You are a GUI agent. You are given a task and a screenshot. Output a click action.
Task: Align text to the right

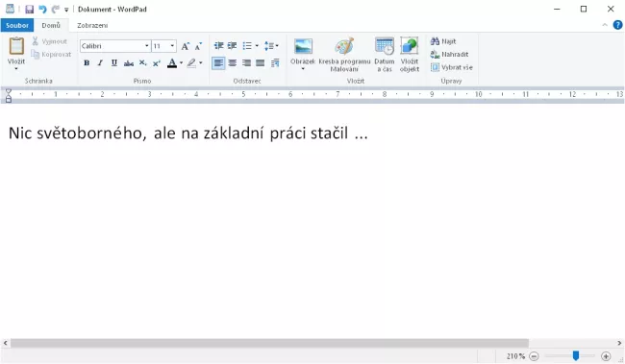(x=246, y=63)
